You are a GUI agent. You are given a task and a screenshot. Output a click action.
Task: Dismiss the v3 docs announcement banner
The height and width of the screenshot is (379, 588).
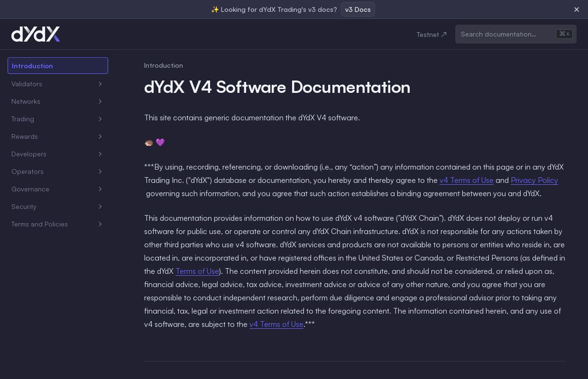click(577, 9)
